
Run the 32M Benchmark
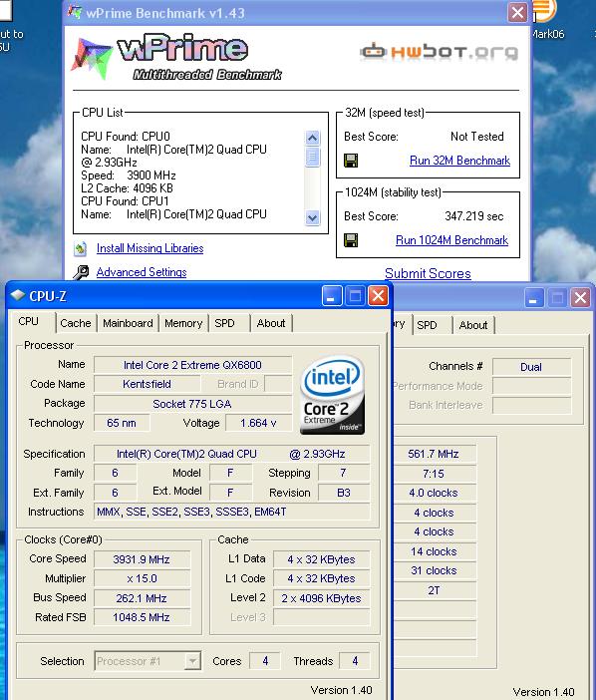459,161
